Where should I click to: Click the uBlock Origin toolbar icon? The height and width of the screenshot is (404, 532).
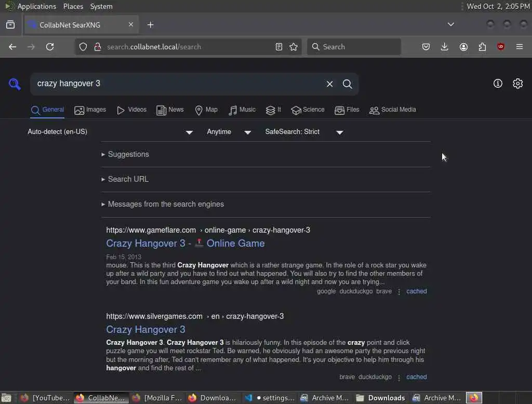[501, 47]
